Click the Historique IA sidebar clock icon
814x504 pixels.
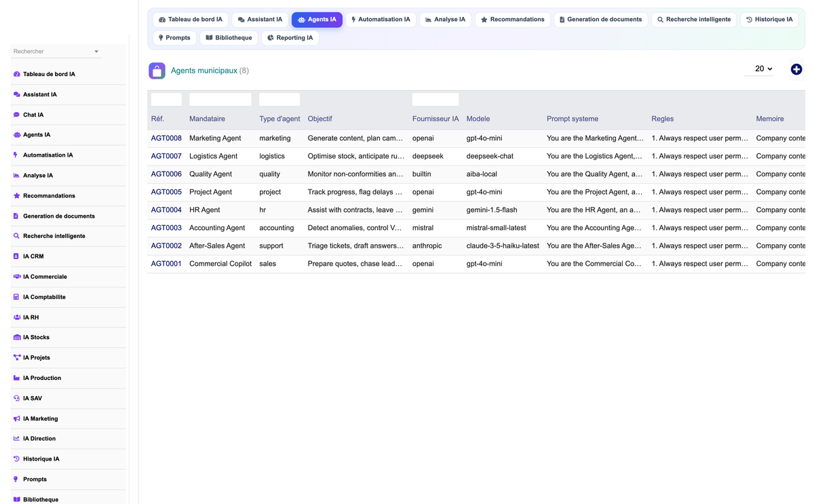(x=17, y=459)
